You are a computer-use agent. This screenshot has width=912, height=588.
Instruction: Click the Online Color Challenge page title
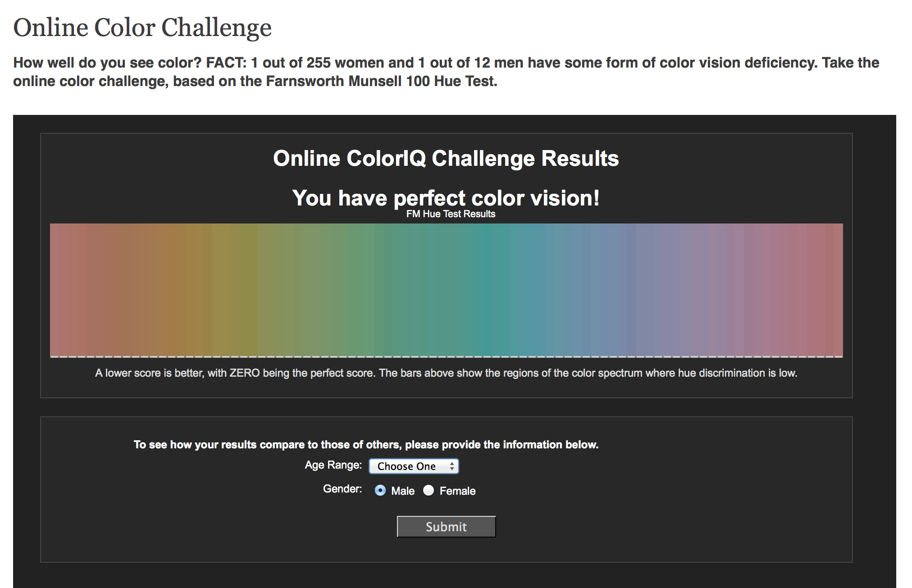(142, 27)
